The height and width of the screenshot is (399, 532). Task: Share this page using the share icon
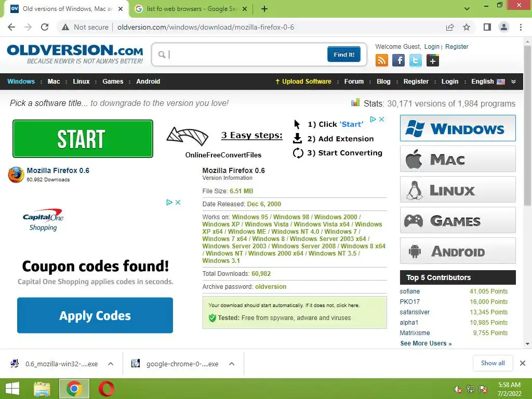click(x=450, y=27)
